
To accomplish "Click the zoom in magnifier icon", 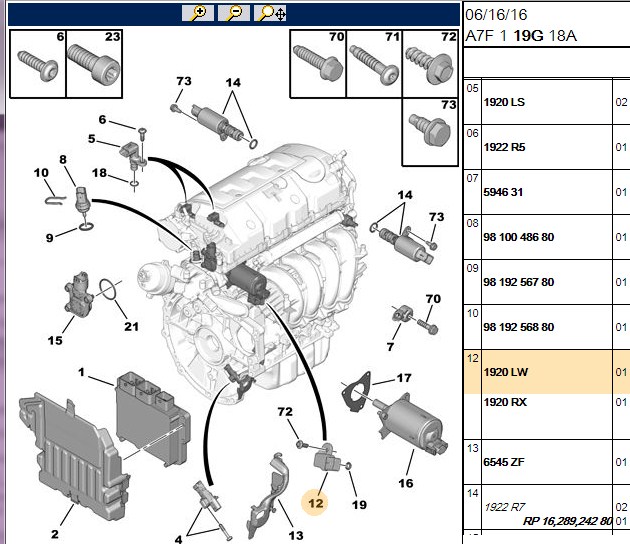I will pyautogui.click(x=198, y=13).
